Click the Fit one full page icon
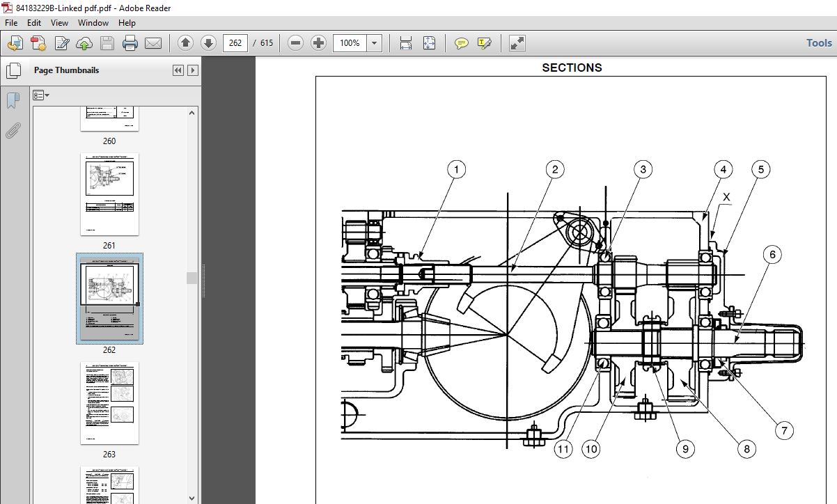This screenshot has width=837, height=504. [x=429, y=43]
